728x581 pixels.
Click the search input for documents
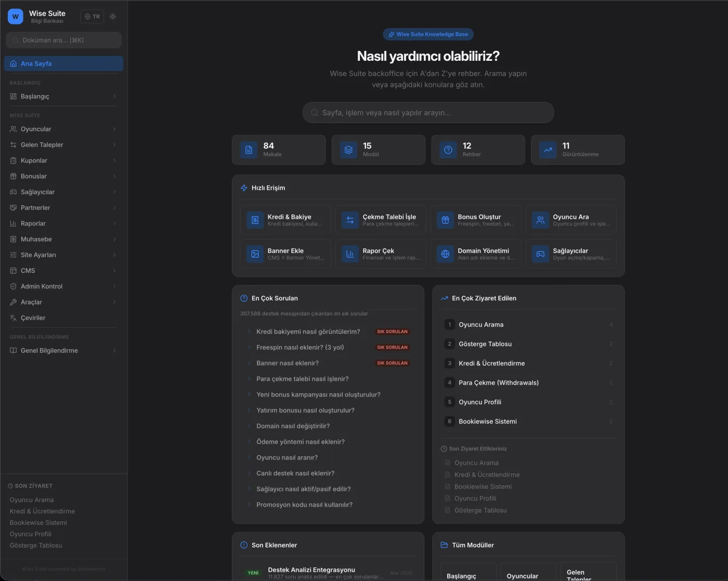coord(63,40)
